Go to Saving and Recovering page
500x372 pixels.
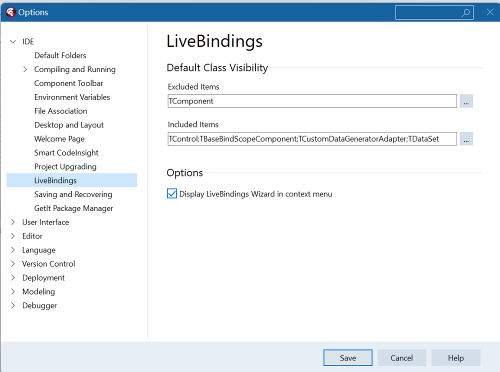pyautogui.click(x=73, y=194)
